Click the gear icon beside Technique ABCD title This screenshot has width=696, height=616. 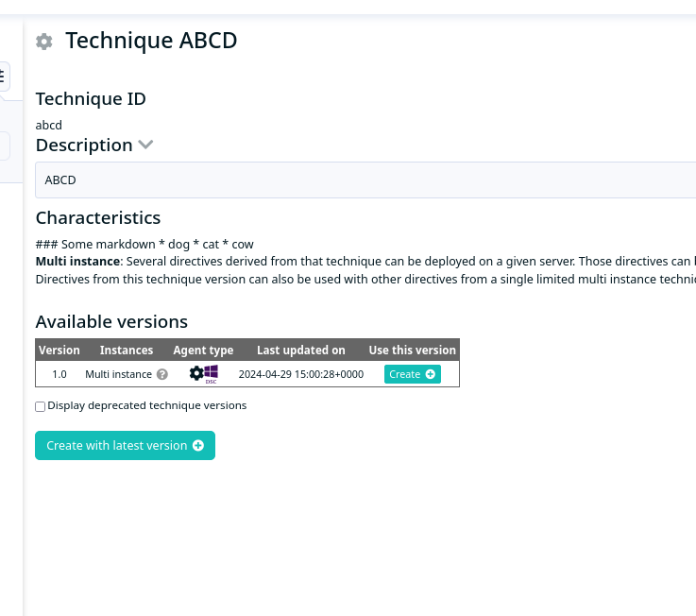[44, 42]
